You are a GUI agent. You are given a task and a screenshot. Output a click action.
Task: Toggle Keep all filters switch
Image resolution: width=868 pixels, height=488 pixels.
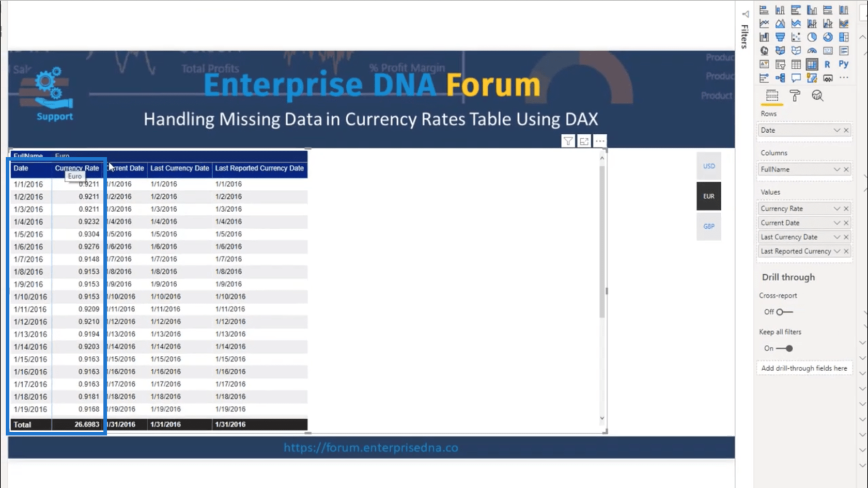pyautogui.click(x=784, y=349)
